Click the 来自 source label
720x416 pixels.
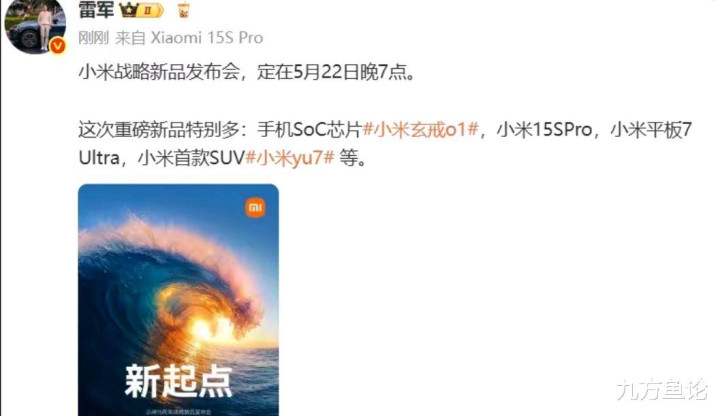pyautogui.click(x=130, y=38)
